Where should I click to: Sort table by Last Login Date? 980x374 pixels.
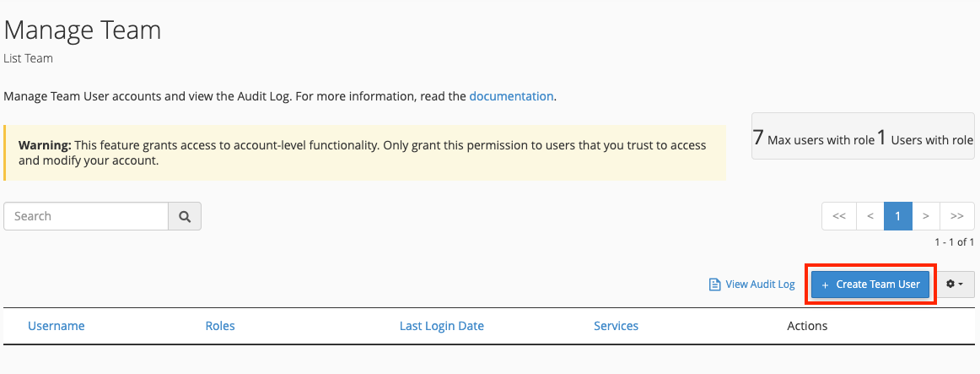tap(441, 326)
